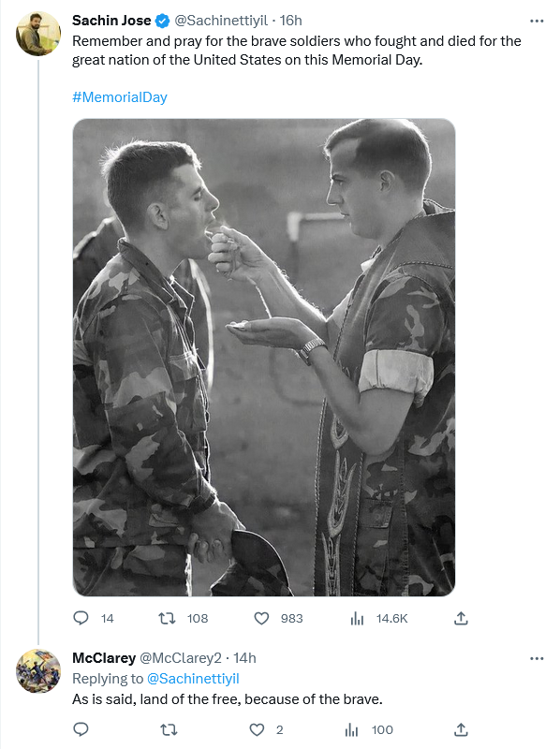Image resolution: width=560 pixels, height=749 pixels.
Task: Open more options on McClarey's reply
Action: pos(537,659)
